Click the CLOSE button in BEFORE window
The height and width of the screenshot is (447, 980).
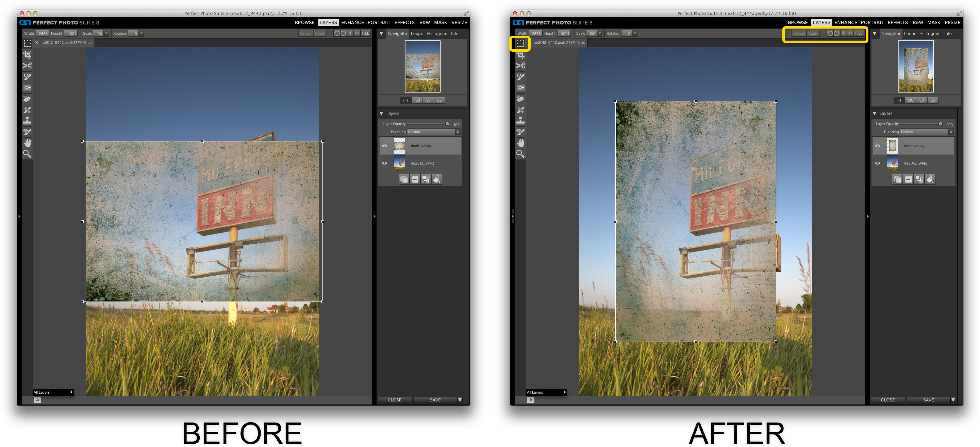395,400
